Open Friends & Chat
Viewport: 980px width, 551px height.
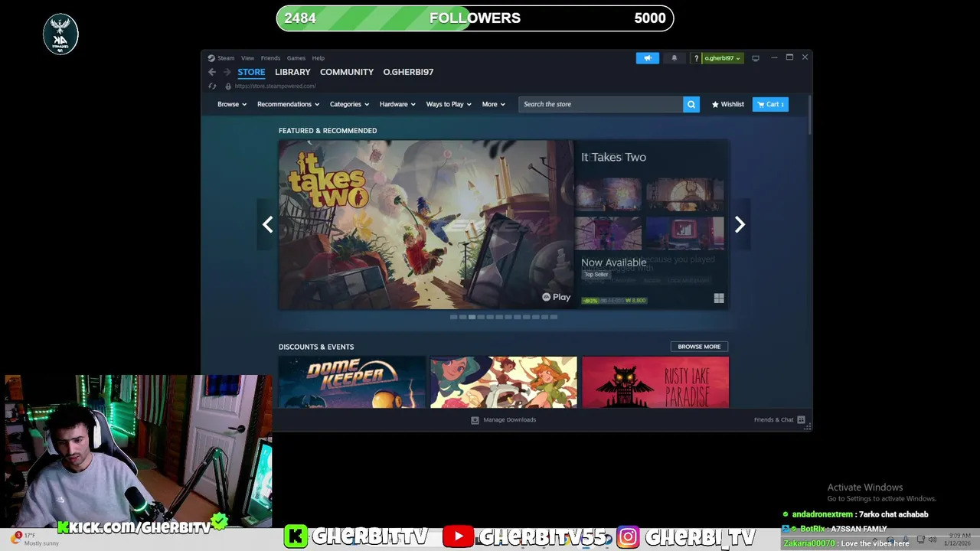pyautogui.click(x=779, y=419)
